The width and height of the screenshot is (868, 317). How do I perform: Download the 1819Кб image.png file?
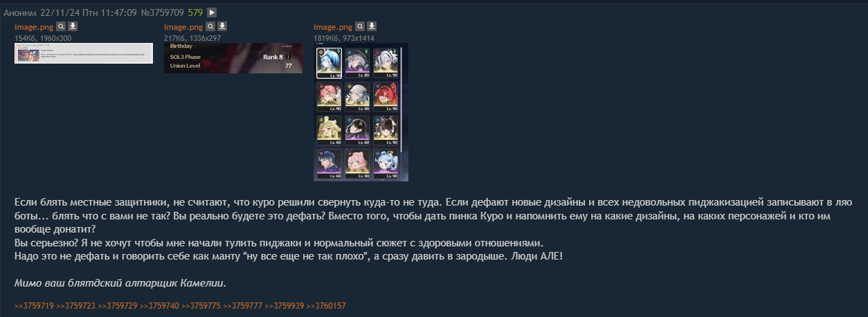click(x=372, y=26)
